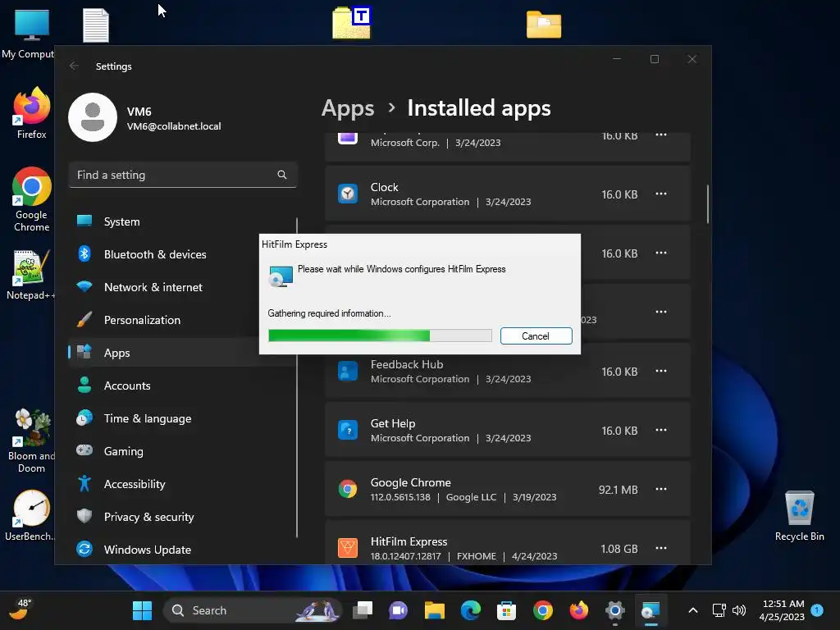Open Windows Update settings
840x630 pixels.
[x=182, y=550]
